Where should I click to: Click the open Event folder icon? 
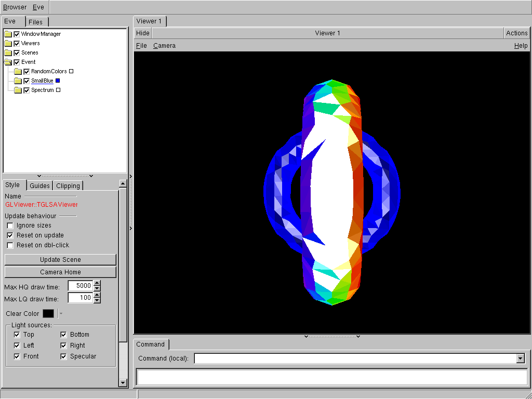8,62
